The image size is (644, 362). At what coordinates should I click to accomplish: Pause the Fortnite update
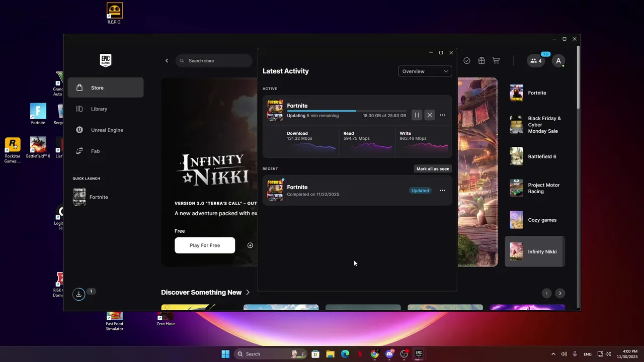[x=417, y=115]
